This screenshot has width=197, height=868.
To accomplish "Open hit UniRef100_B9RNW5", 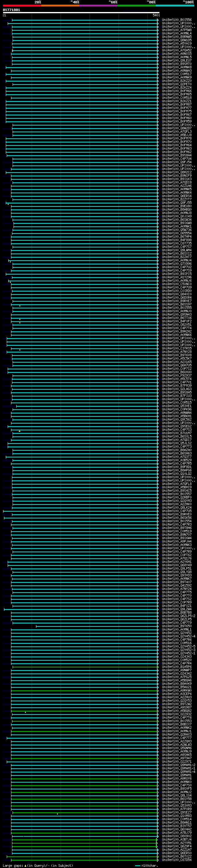I will pos(176,37).
